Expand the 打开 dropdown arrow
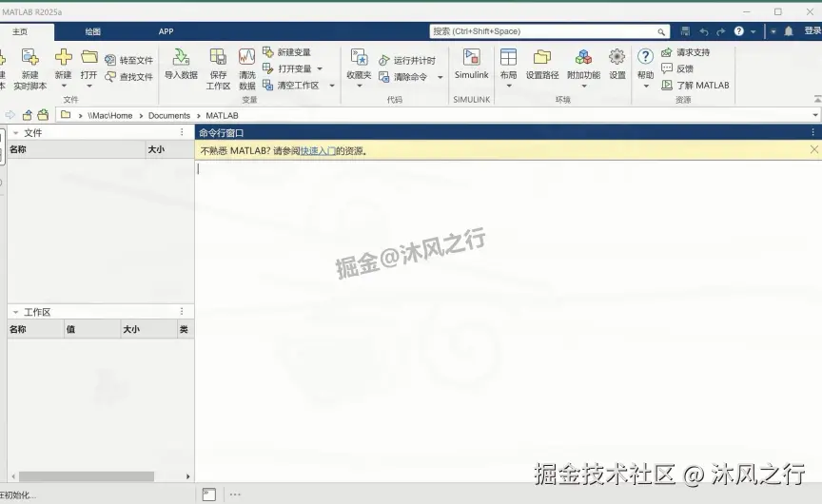 (x=89, y=86)
